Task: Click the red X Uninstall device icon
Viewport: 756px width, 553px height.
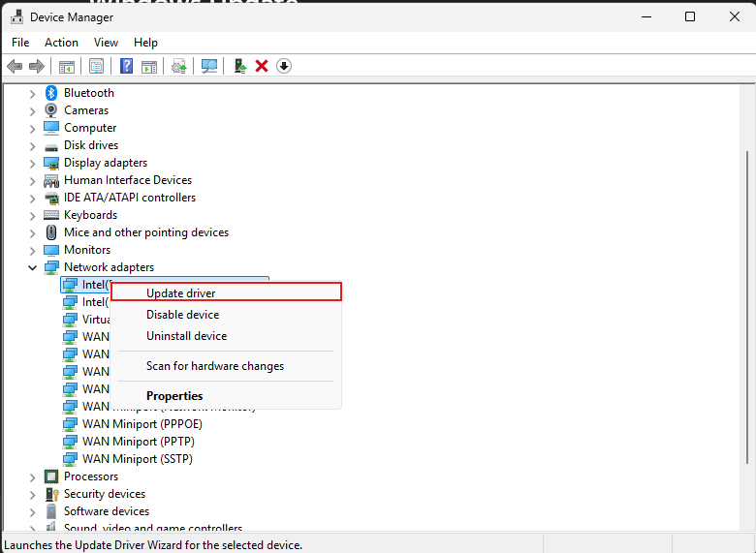Action: [x=261, y=66]
